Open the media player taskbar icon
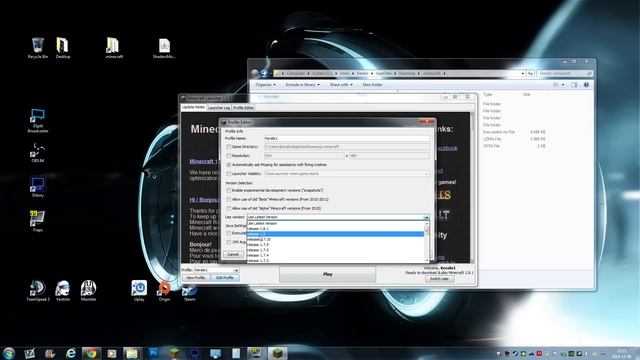Viewport: 640px width, 360px height. 111,353
